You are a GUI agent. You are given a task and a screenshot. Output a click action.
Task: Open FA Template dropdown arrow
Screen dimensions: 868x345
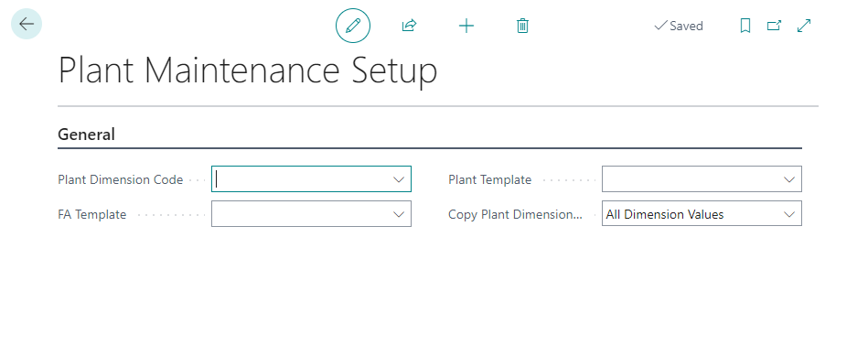point(399,214)
